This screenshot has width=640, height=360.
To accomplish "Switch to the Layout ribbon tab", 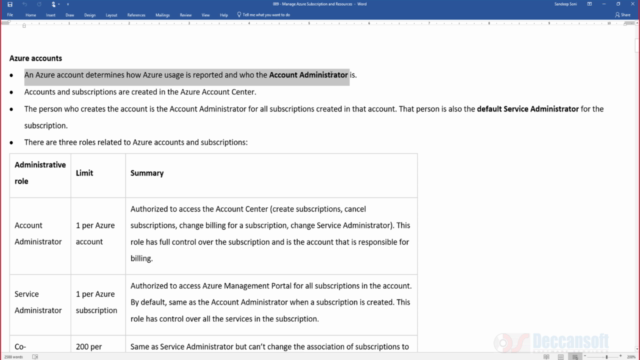I will 111,15.
